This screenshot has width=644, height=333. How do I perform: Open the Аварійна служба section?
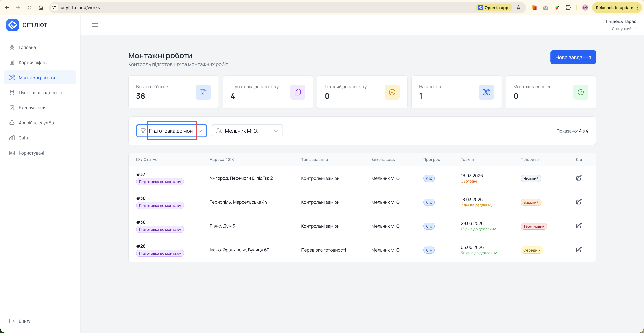point(36,123)
